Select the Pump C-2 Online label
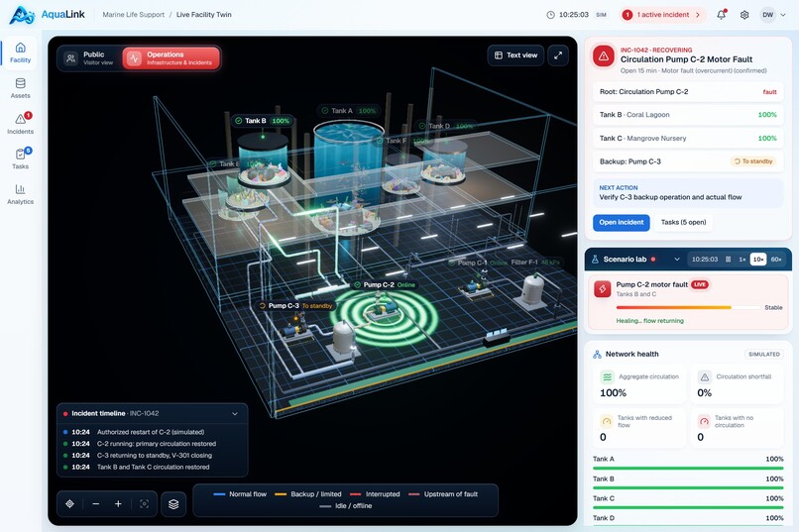This screenshot has width=799, height=532. click(x=386, y=284)
